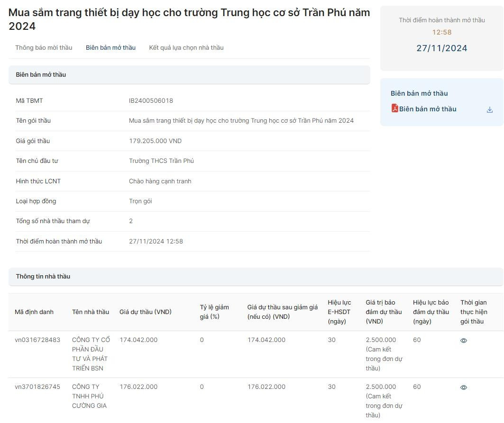
Task: Open the Thông báo mời thầu tab
Action: pos(44,48)
